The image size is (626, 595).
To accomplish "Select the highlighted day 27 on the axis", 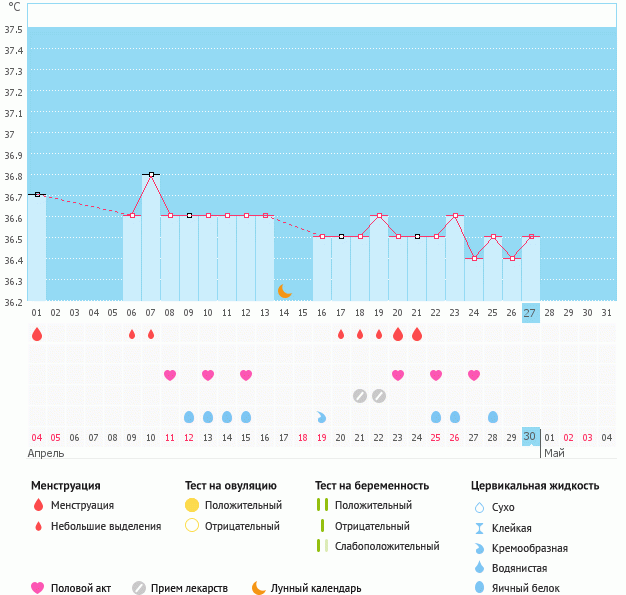I will coord(530,312).
